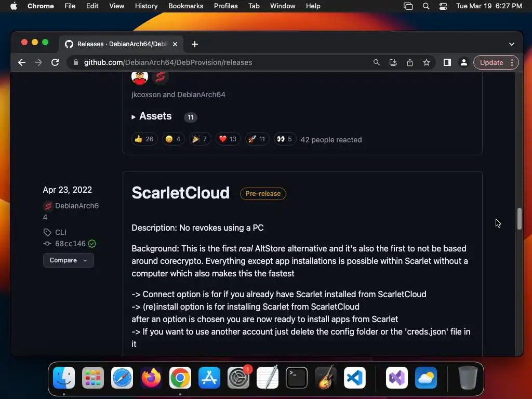Screen dimensions: 532x399
Task: Open the Bookmarks menu
Action: click(185, 6)
